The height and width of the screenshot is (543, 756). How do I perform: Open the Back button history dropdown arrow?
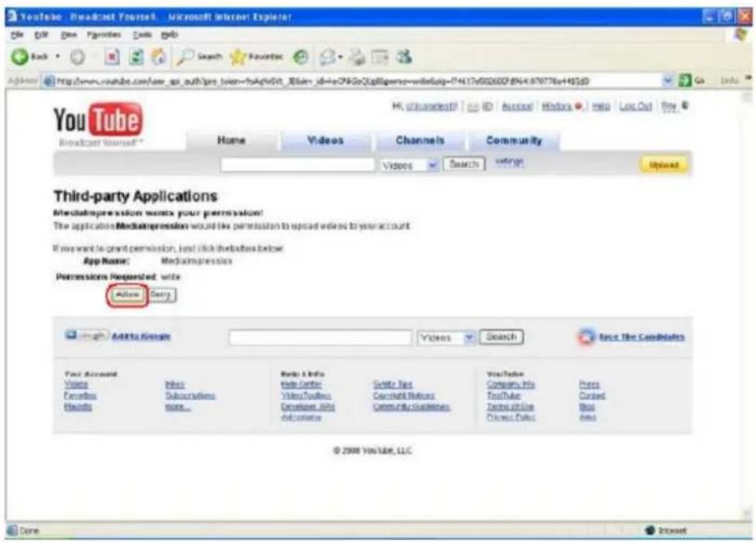point(58,57)
